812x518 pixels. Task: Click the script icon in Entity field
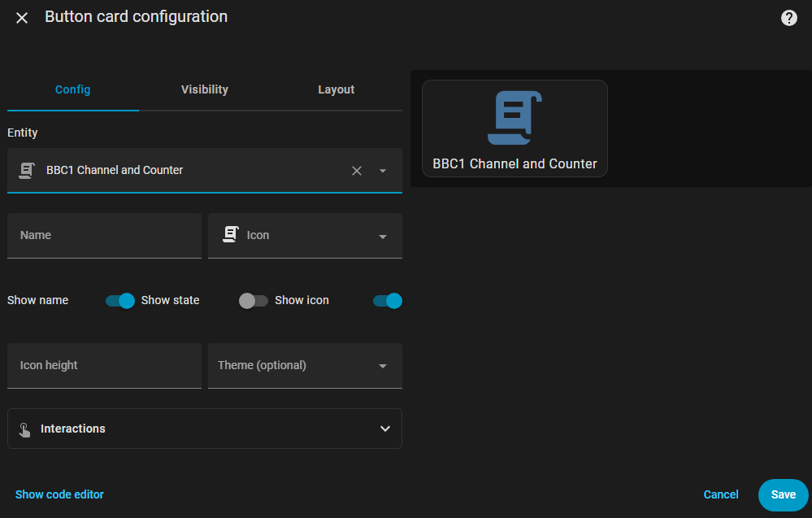pos(27,171)
